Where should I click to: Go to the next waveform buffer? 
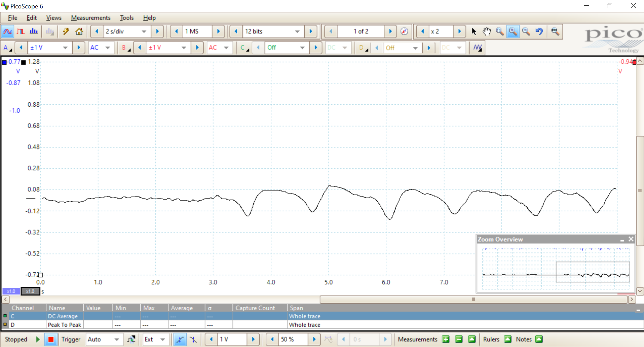tap(390, 31)
